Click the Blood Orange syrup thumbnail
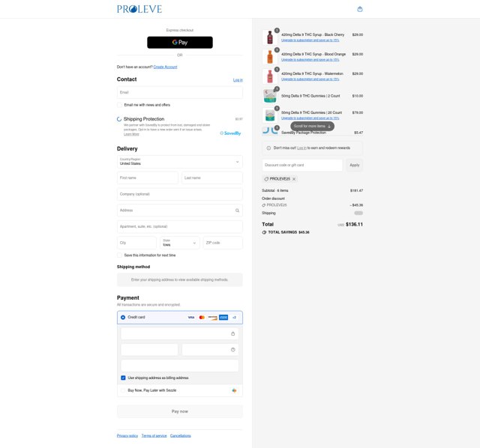480x448 pixels. [270, 57]
